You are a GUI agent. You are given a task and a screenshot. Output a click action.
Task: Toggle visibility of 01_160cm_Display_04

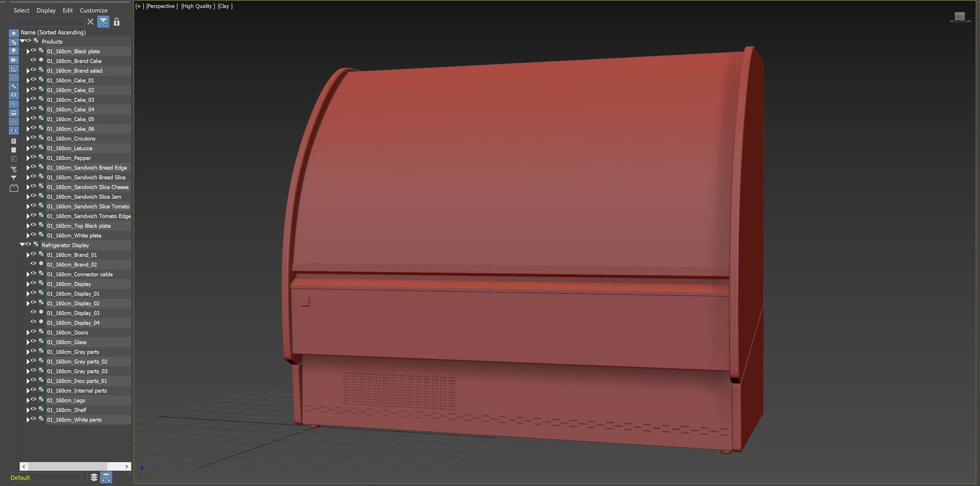[x=33, y=322]
